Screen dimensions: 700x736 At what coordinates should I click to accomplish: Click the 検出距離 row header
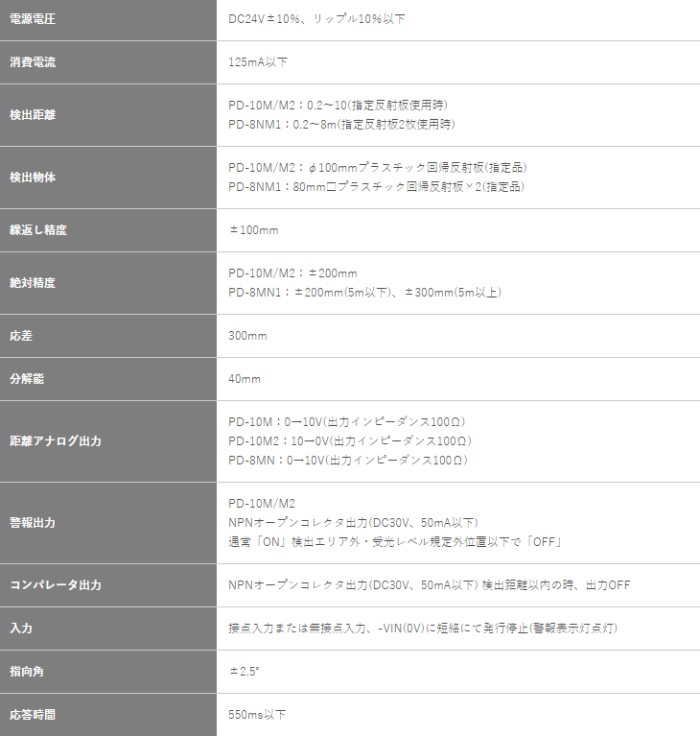[32, 115]
